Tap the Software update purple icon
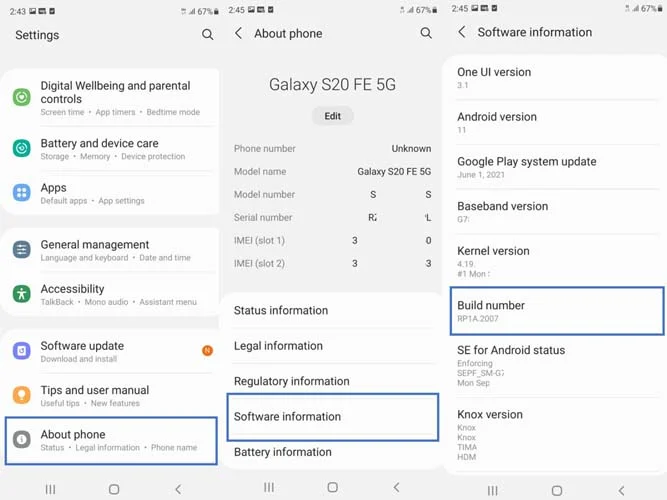667x500 pixels. pos(22,351)
